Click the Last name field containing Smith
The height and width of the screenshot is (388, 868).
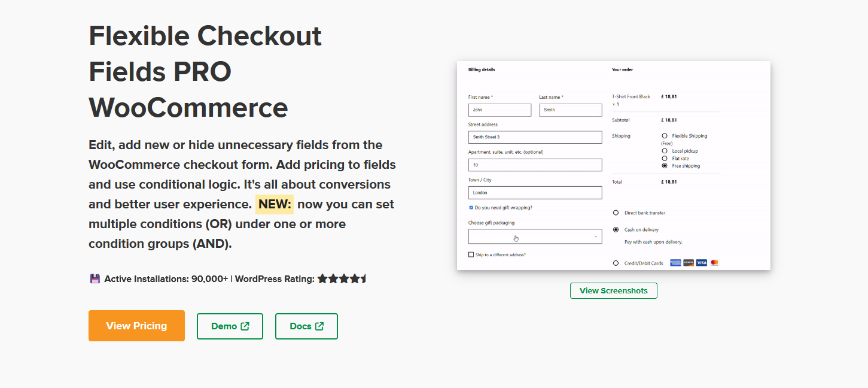pos(571,110)
